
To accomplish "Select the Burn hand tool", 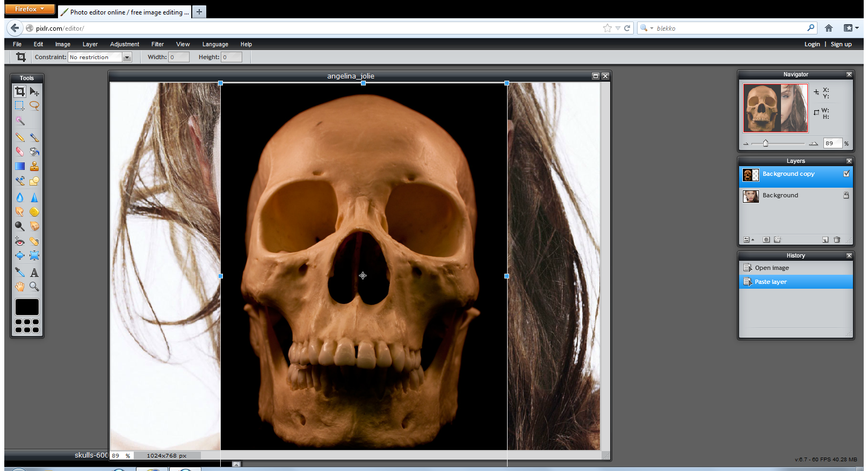I will 34,226.
